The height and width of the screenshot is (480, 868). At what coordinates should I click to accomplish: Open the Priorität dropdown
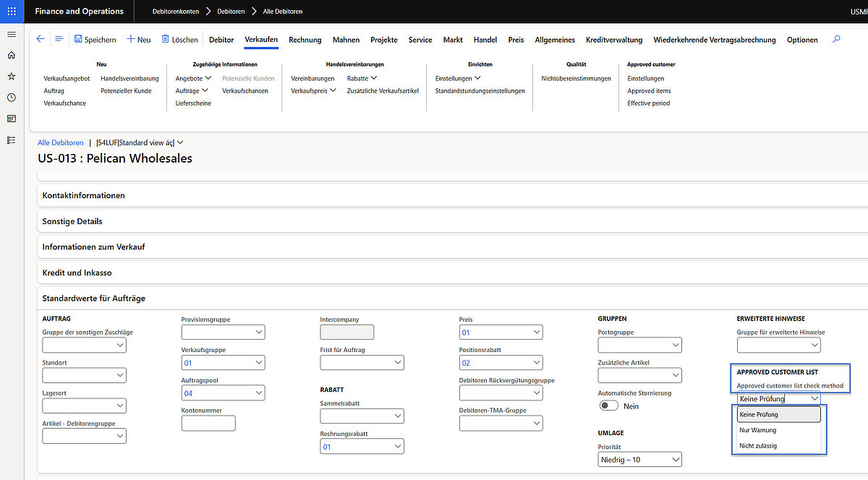tap(639, 460)
